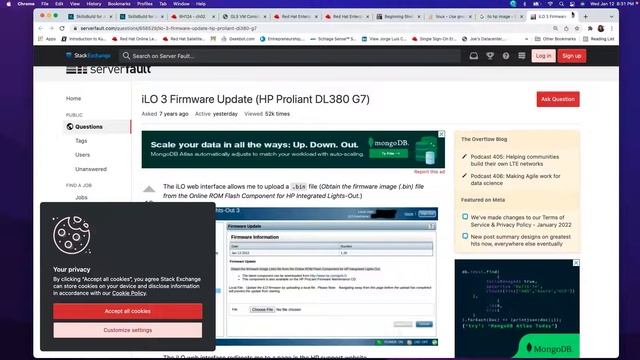Open the Apple menu
The image size is (640, 360).
[8, 4]
